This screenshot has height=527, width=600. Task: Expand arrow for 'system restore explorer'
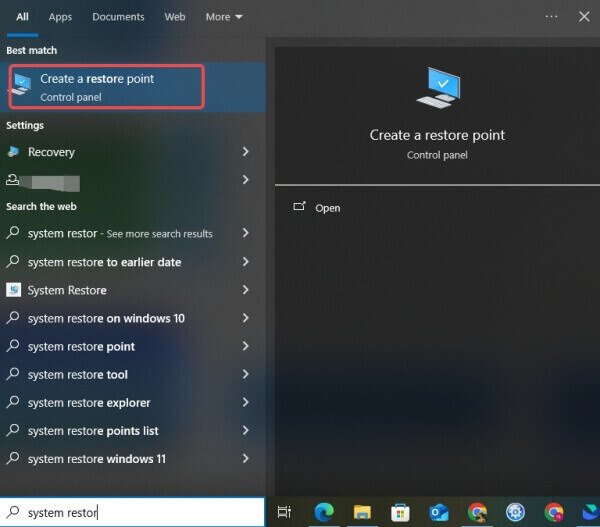(246, 402)
